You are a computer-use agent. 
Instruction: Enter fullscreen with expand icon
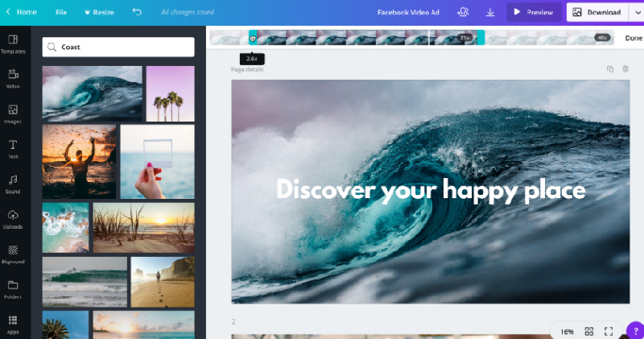(x=609, y=331)
